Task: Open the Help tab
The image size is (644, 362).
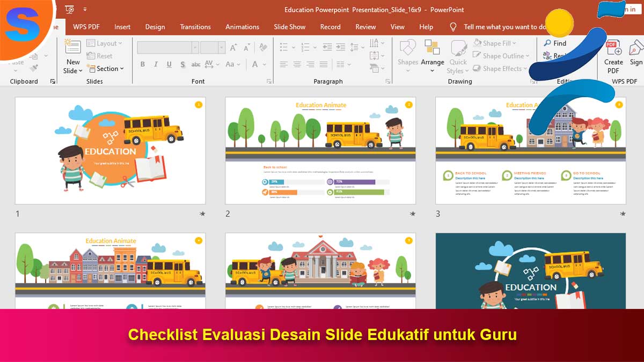Action: tap(426, 27)
